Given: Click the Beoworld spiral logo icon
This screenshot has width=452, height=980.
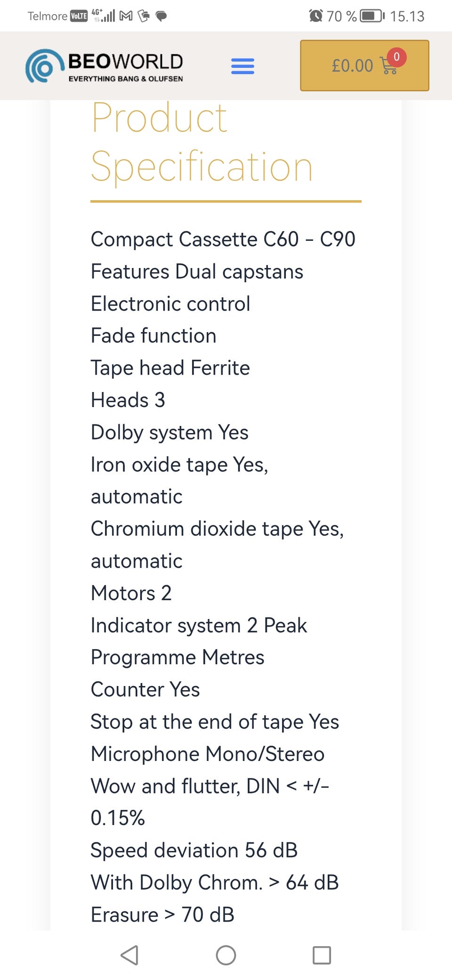Looking at the screenshot, I should [x=44, y=66].
